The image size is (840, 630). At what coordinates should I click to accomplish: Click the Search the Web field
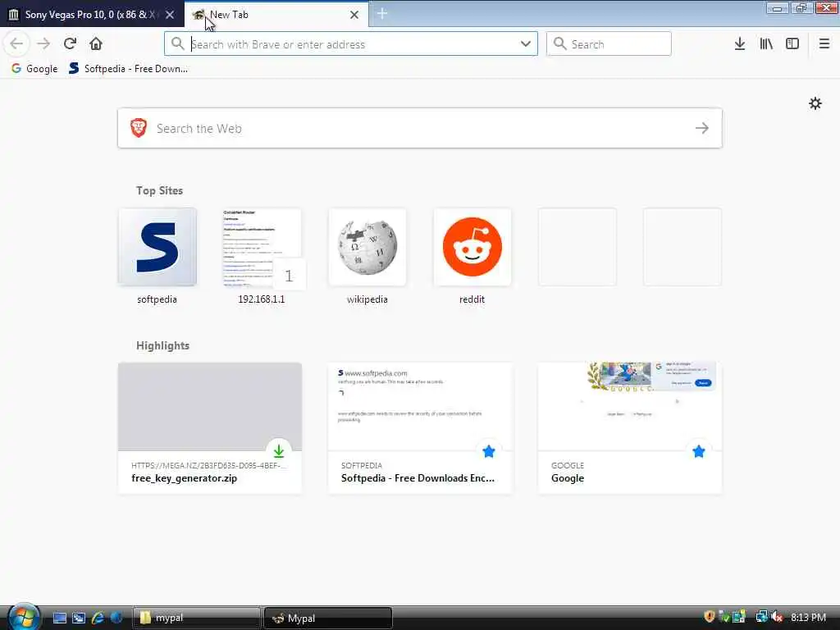[x=420, y=128]
